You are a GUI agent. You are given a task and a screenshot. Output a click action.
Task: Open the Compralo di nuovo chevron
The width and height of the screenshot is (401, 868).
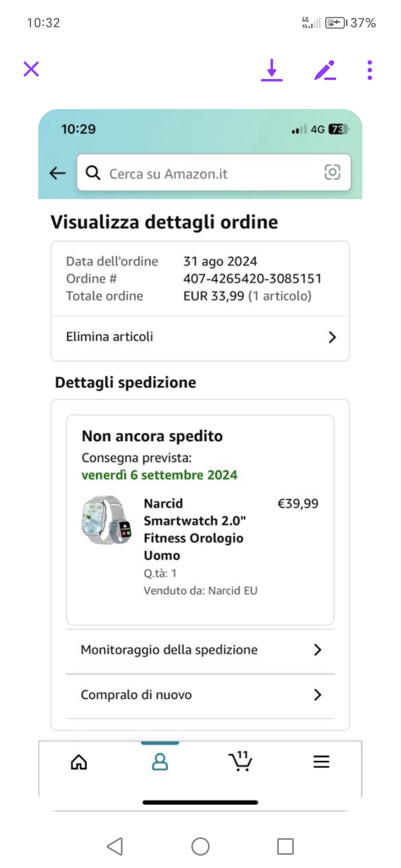pos(317,695)
